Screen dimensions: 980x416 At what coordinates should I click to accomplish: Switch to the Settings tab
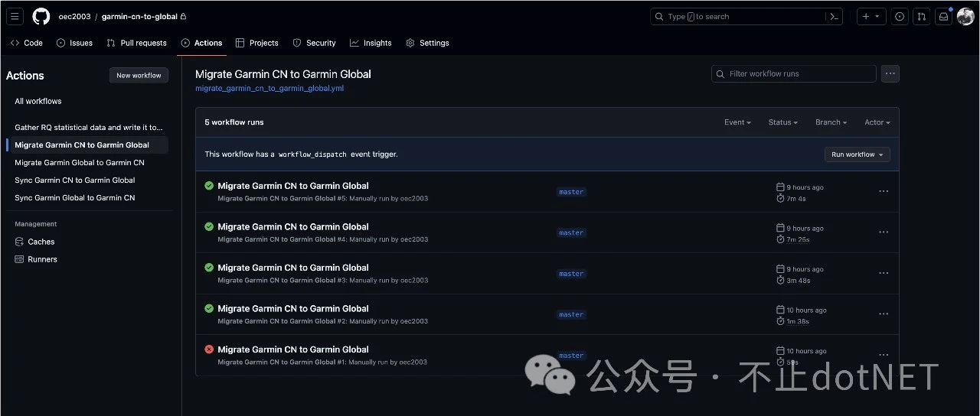tap(427, 43)
